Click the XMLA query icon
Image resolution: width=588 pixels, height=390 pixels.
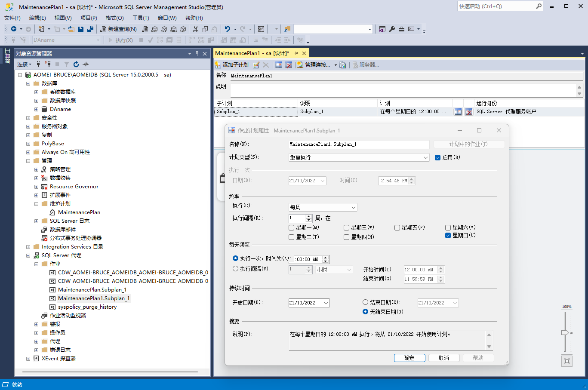173,29
